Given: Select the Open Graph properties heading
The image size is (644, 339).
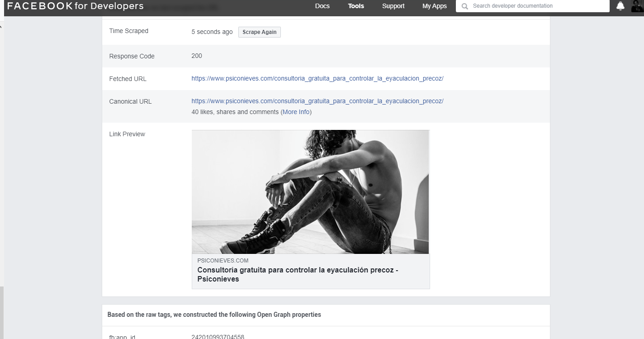Looking at the screenshot, I should [214, 315].
